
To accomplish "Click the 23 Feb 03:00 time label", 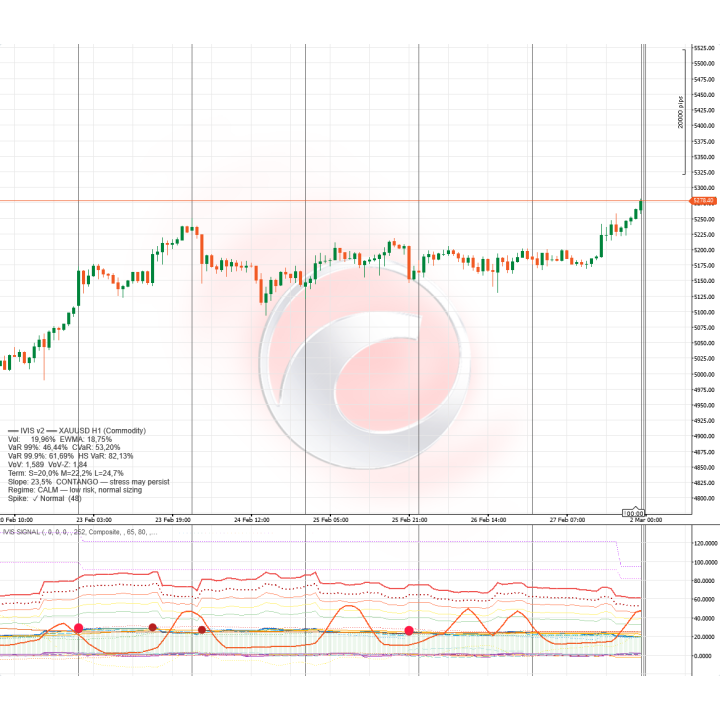I will [94, 520].
